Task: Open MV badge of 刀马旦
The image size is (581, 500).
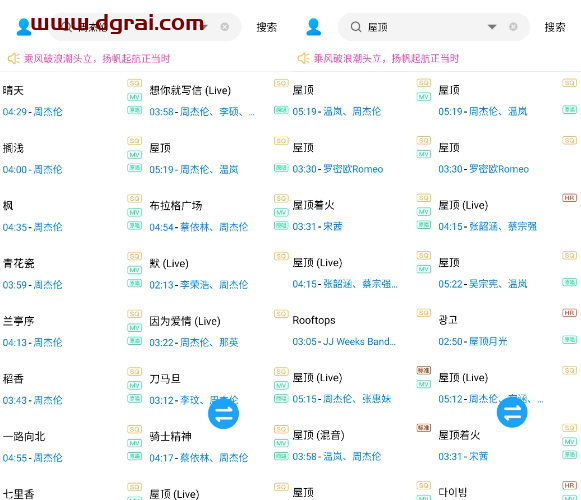Action: (x=281, y=385)
